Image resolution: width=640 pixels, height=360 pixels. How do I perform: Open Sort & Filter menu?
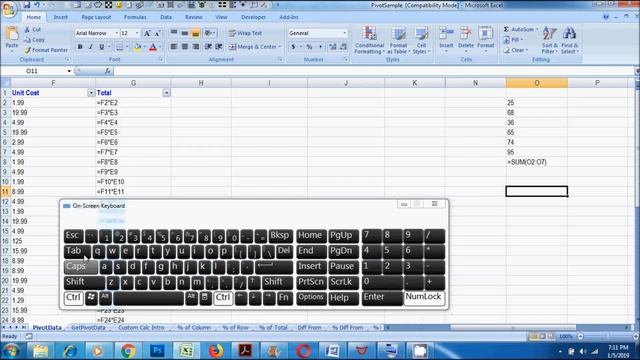coord(549,40)
